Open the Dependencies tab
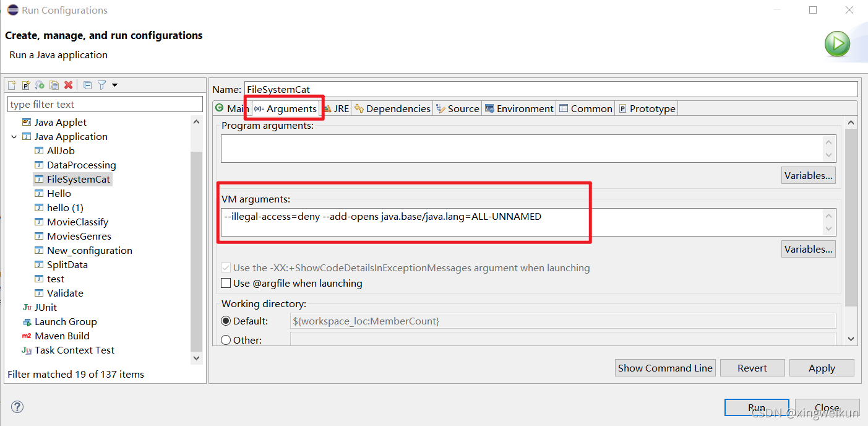 [x=392, y=108]
